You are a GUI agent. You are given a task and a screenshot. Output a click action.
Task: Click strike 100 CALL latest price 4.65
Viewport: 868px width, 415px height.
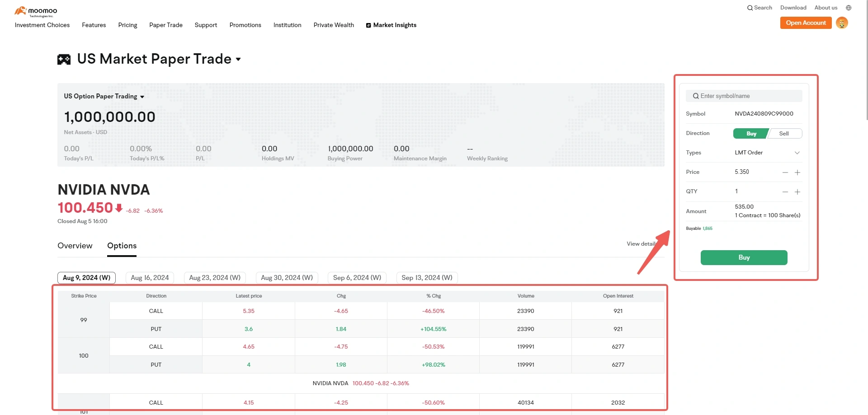point(249,347)
